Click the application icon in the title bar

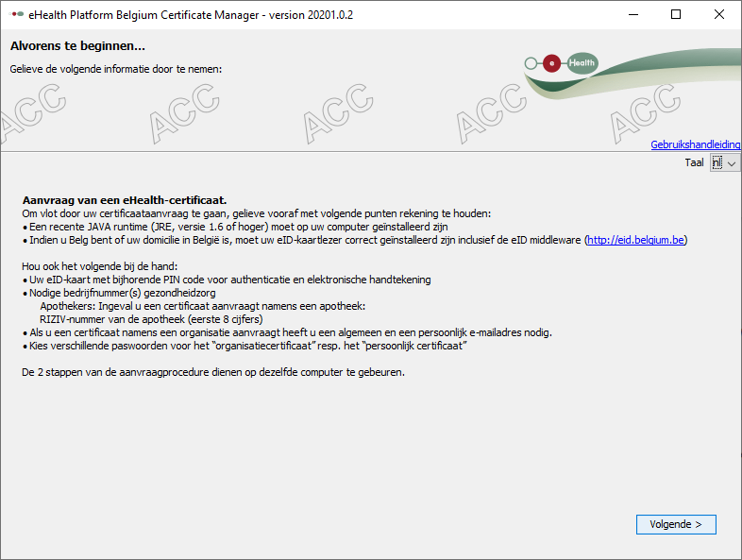17,14
